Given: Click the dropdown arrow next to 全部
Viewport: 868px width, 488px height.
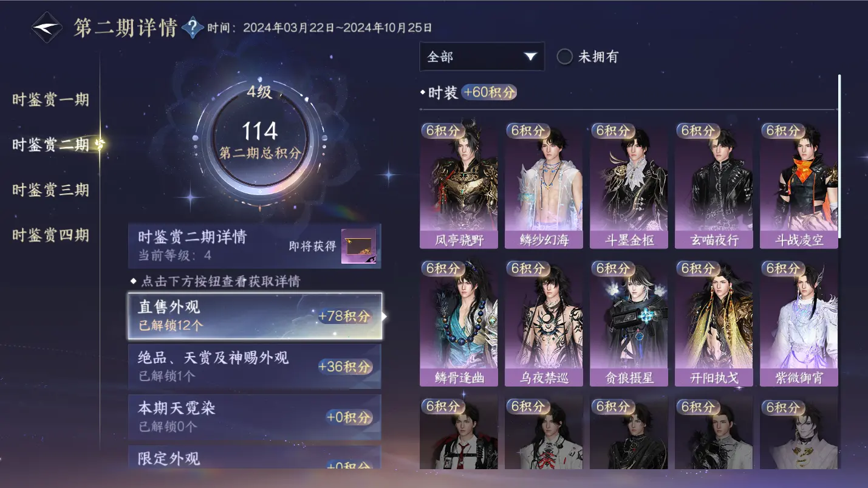Looking at the screenshot, I should click(x=530, y=57).
